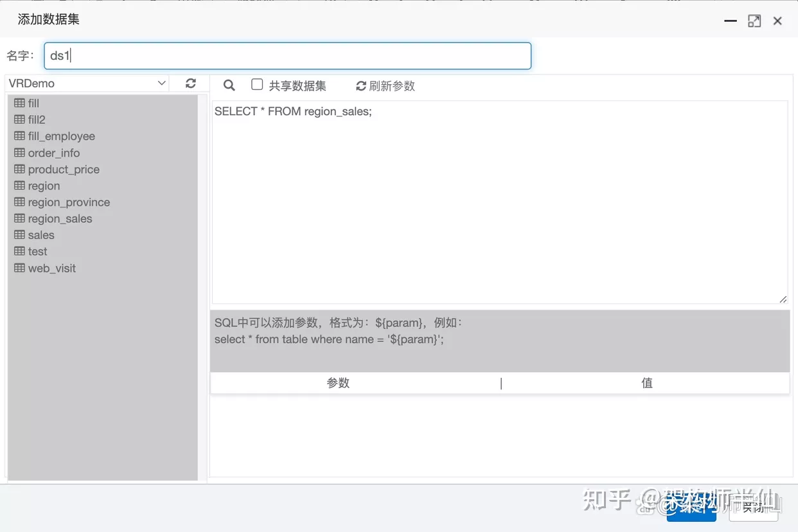This screenshot has height=532, width=798.
Task: Close the add dataset dialog
Action: [777, 21]
